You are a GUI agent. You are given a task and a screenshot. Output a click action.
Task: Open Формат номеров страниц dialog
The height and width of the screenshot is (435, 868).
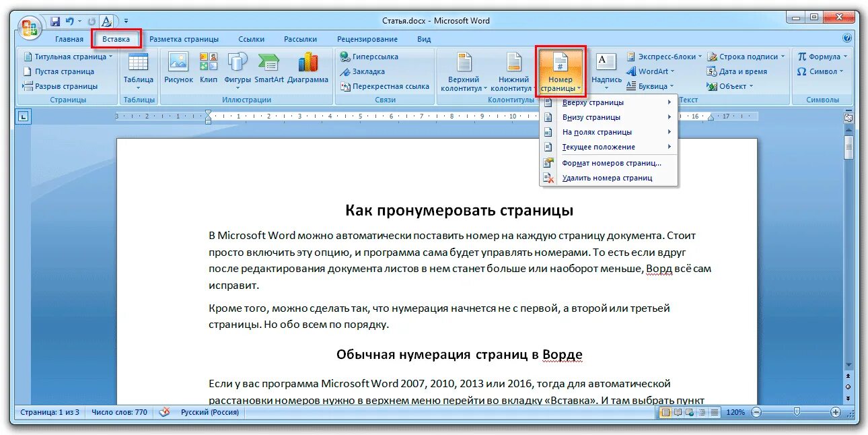pos(608,163)
